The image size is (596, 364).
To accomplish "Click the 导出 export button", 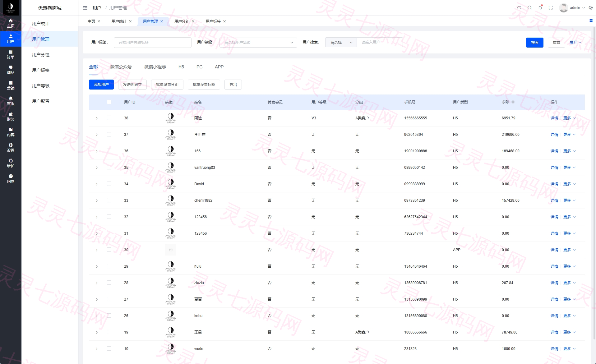I will [x=233, y=85].
